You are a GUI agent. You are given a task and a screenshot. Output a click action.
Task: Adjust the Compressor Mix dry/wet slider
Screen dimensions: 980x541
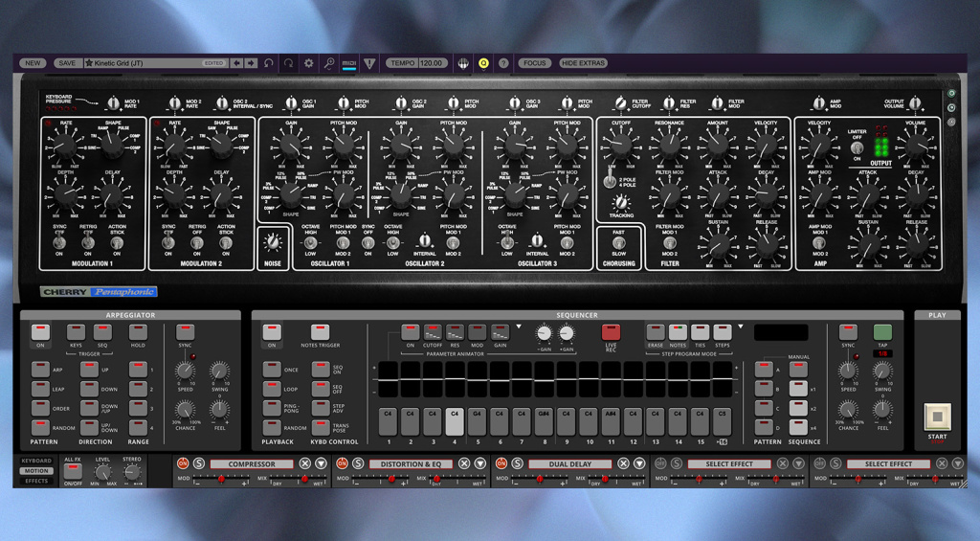click(x=298, y=480)
